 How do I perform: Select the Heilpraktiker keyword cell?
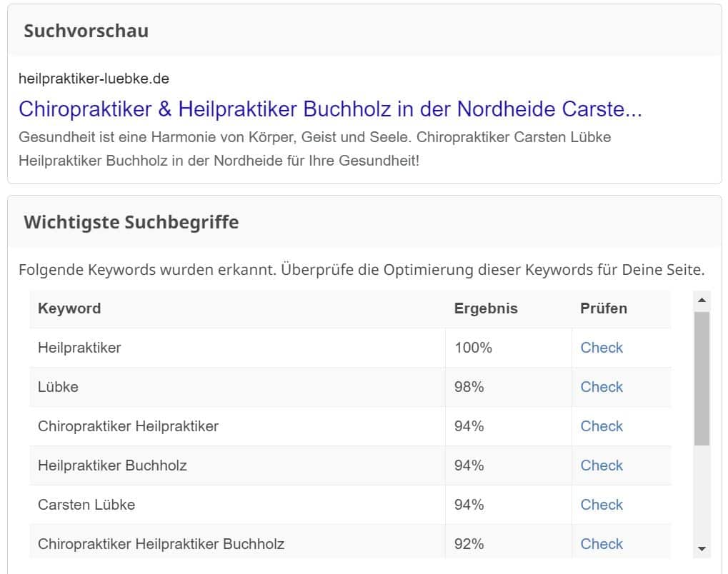[237, 348]
